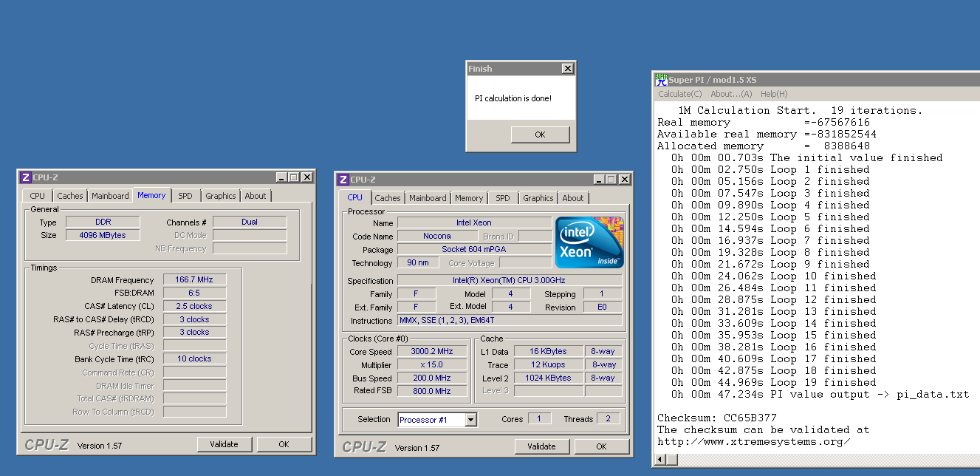980x476 pixels.
Task: Click the memory Type DDR field
Action: point(103,222)
